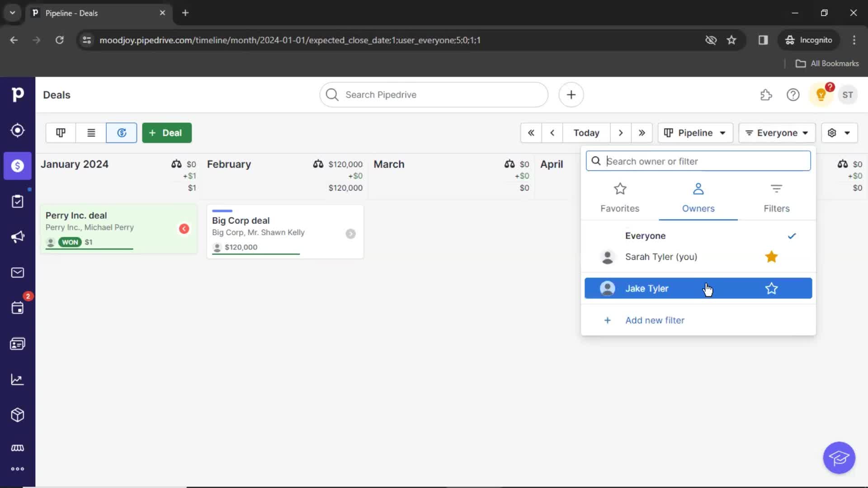Open Deals dollar icon in sidebar

pyautogui.click(x=18, y=166)
